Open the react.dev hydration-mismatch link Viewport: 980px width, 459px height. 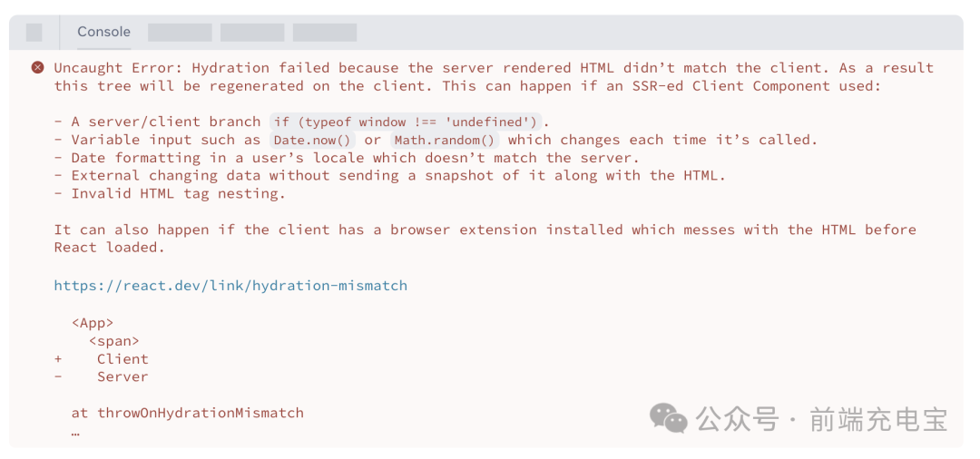pyautogui.click(x=230, y=285)
